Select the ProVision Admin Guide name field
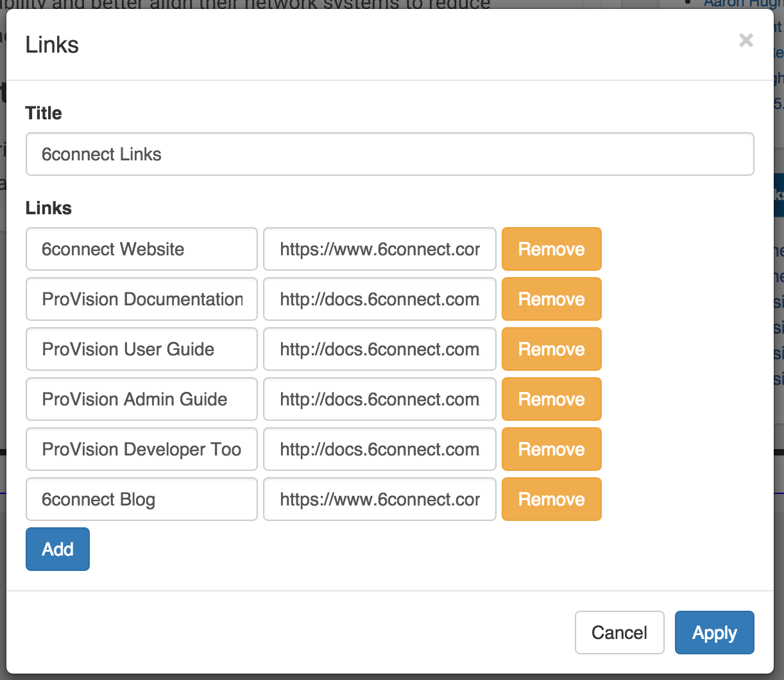The height and width of the screenshot is (680, 784). (x=141, y=399)
